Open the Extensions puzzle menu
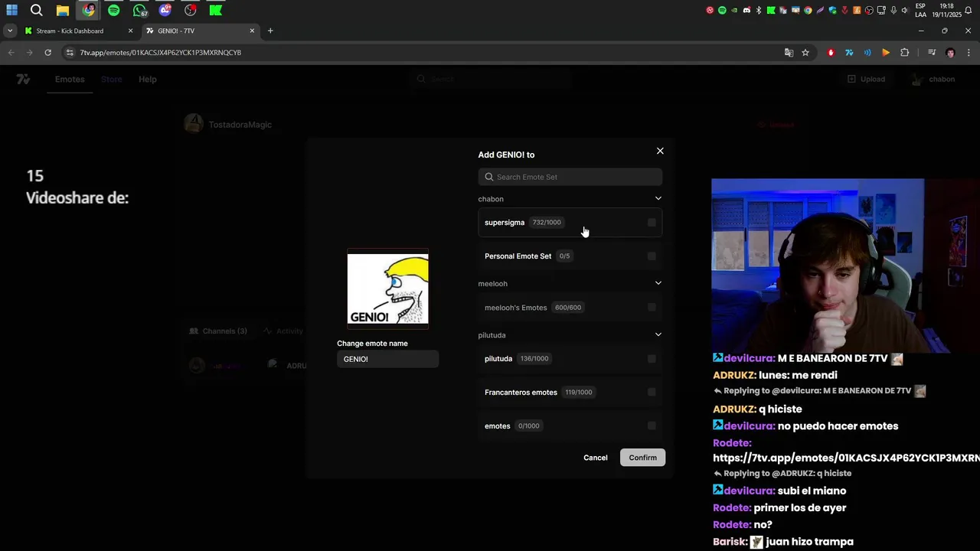The height and width of the screenshot is (551, 980). tap(904, 52)
